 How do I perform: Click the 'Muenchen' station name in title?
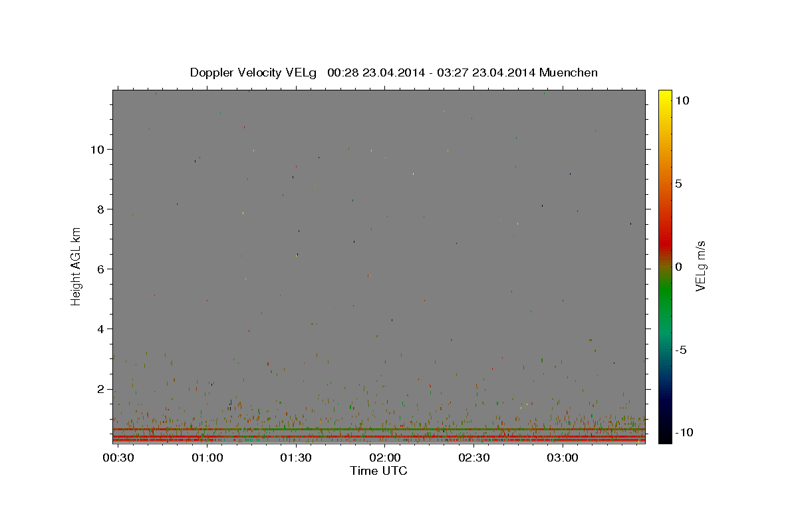[569, 72]
